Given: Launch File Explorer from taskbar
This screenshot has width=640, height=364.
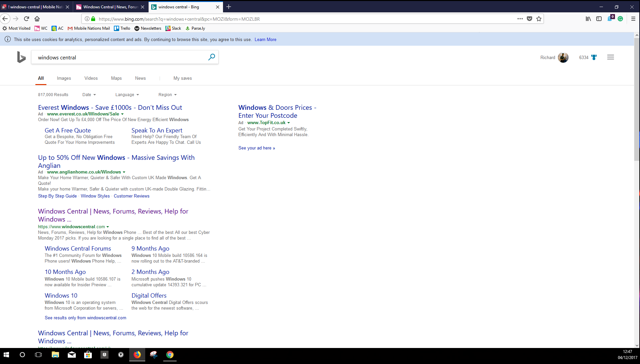Looking at the screenshot, I should pyautogui.click(x=55, y=355).
